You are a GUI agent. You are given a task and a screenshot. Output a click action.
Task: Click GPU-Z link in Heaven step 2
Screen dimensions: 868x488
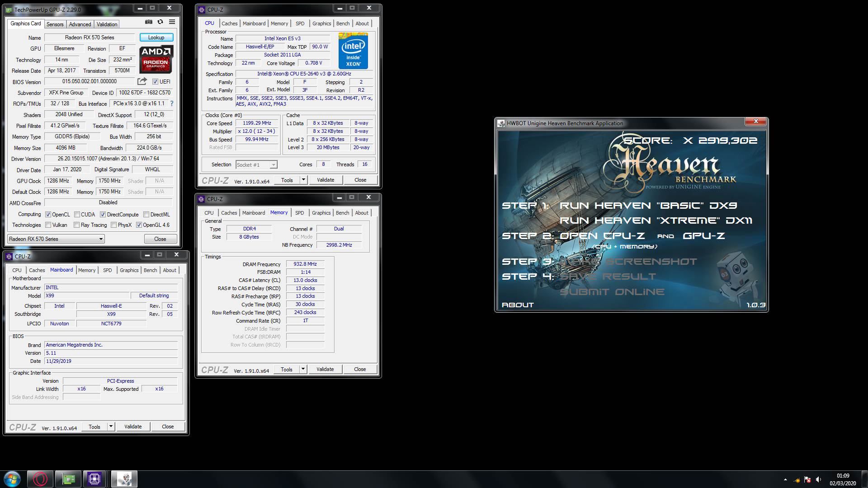tap(704, 236)
